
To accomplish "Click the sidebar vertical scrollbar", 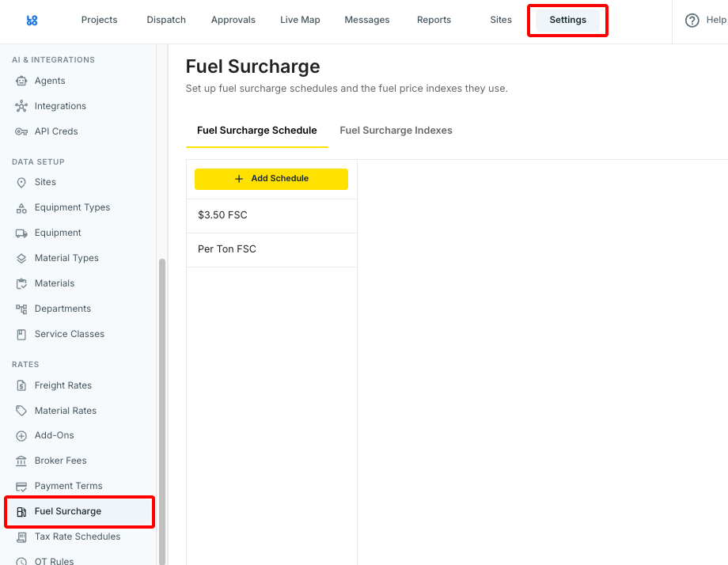I will tap(162, 411).
